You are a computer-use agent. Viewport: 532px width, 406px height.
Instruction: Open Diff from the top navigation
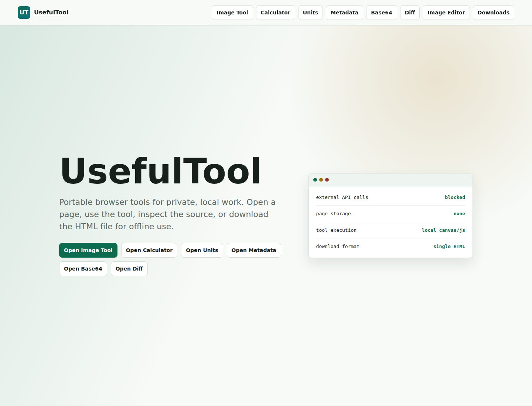tap(410, 13)
